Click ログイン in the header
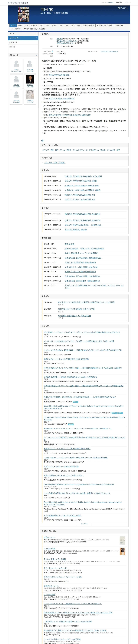138x644 pixels. point(127,2)
